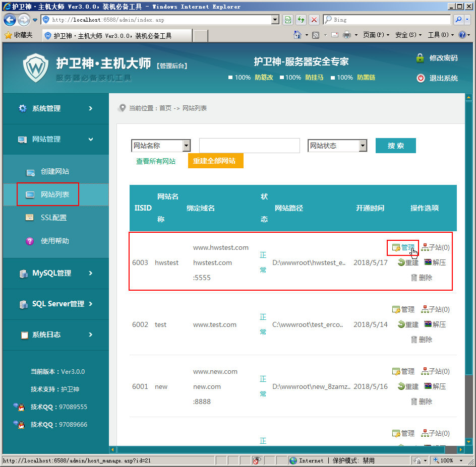This screenshot has height=467, width=476.
Task: Click the unzip (解压) icon for test site
Action: pos(428,324)
